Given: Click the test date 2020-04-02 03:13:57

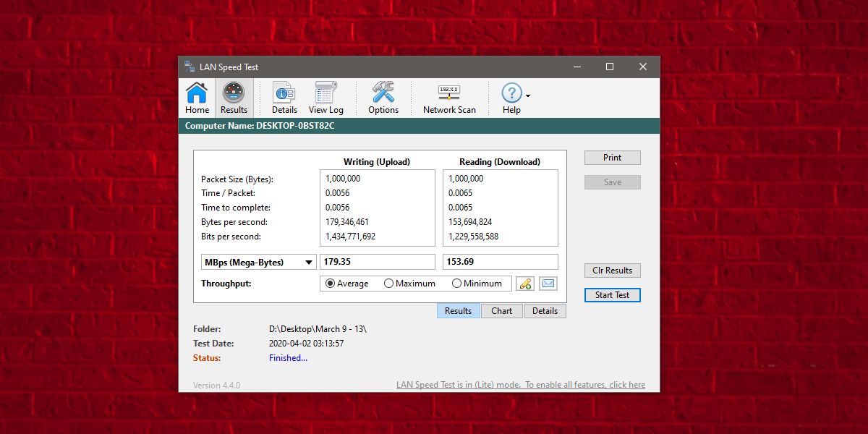Looking at the screenshot, I should click(x=306, y=344).
